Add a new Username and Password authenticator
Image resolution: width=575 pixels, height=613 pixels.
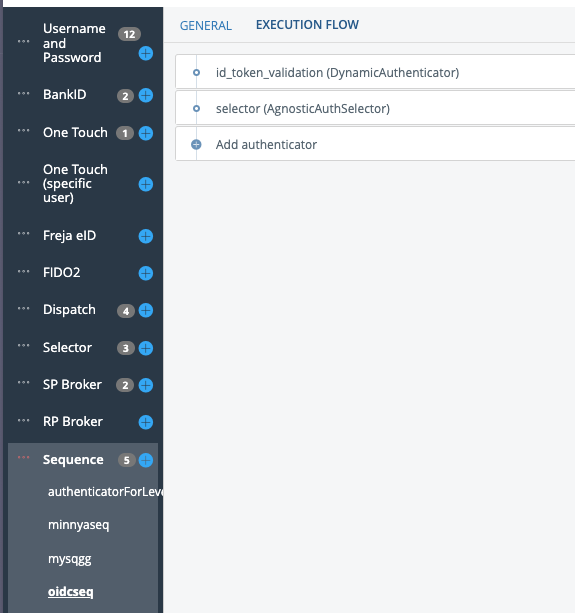[146, 53]
